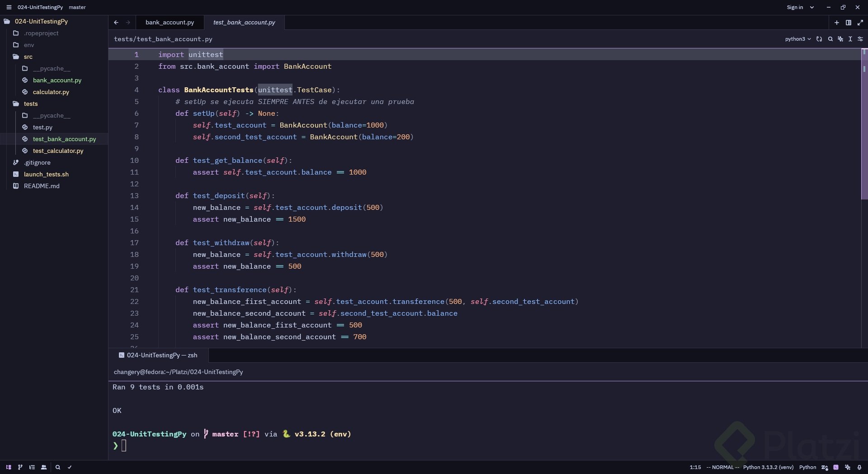868x474 pixels.
Task: Zoom the editor pane to full size
Action: 860,23
